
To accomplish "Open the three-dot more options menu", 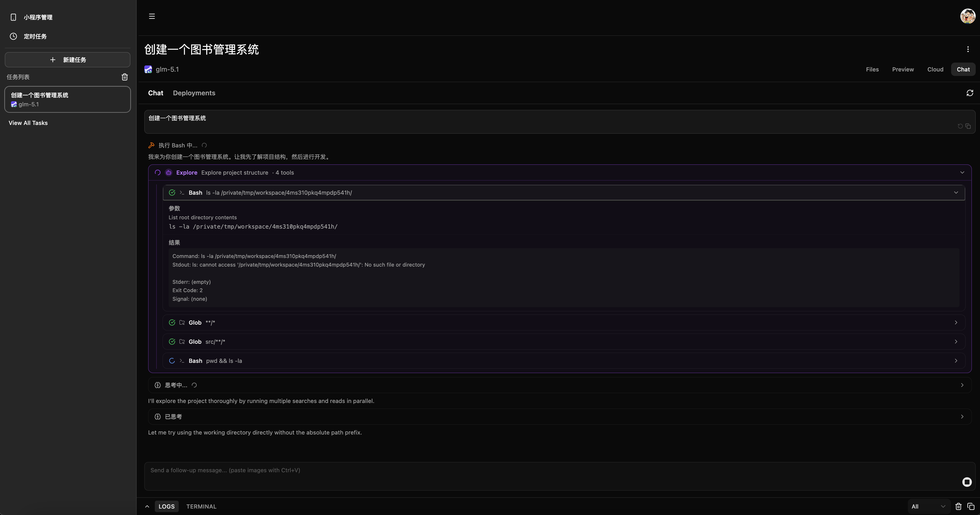I will pyautogui.click(x=968, y=49).
